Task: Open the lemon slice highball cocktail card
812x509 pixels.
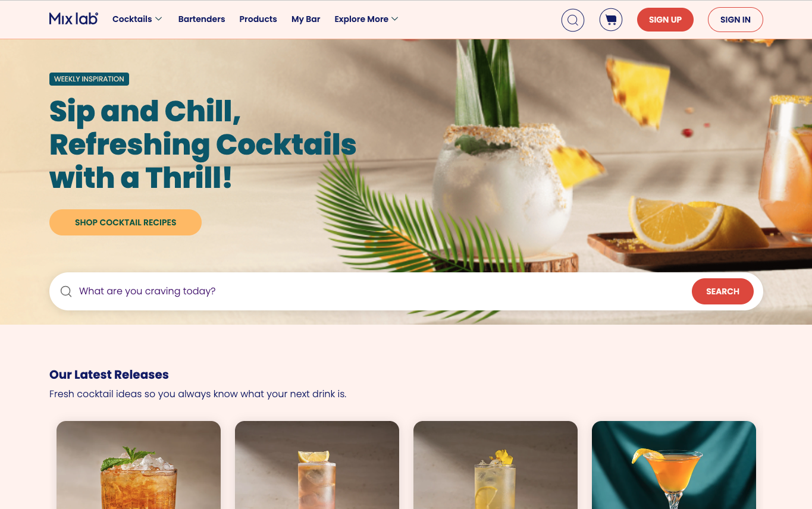Action: click(317, 465)
